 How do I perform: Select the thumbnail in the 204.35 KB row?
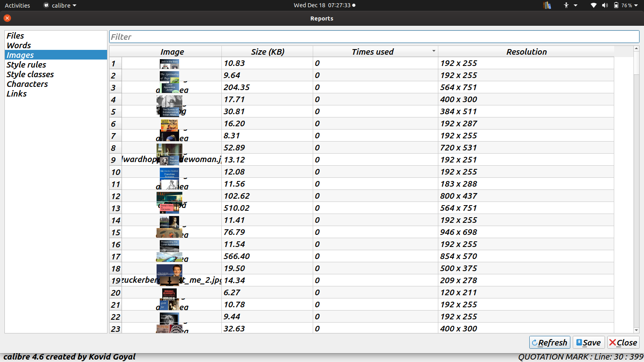pos(169,87)
